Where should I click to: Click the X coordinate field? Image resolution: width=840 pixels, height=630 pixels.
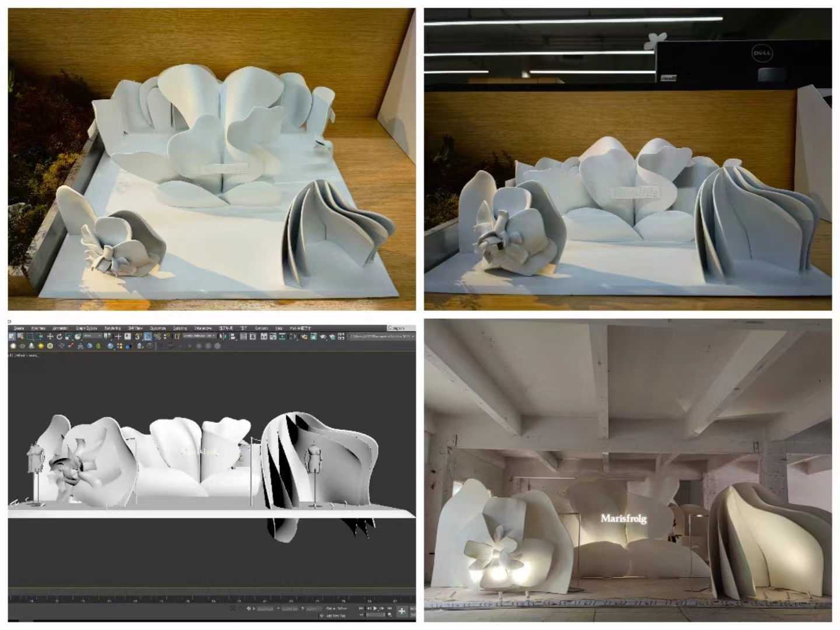click(265, 609)
